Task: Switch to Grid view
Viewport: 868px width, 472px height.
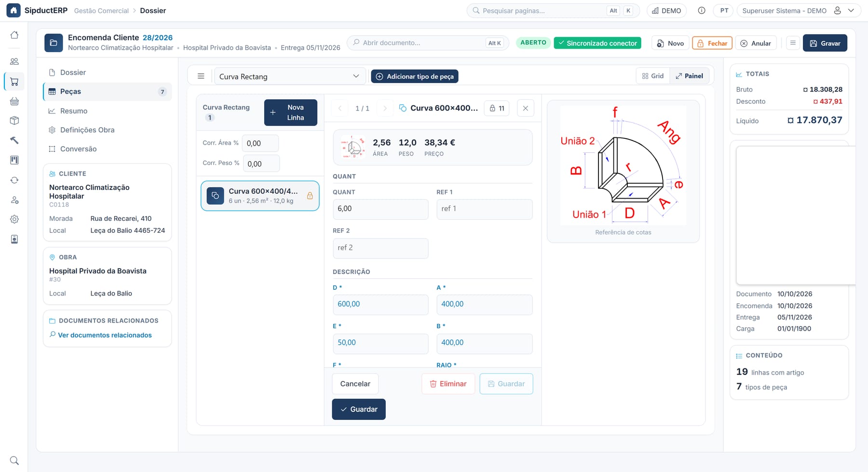Action: 653,76
